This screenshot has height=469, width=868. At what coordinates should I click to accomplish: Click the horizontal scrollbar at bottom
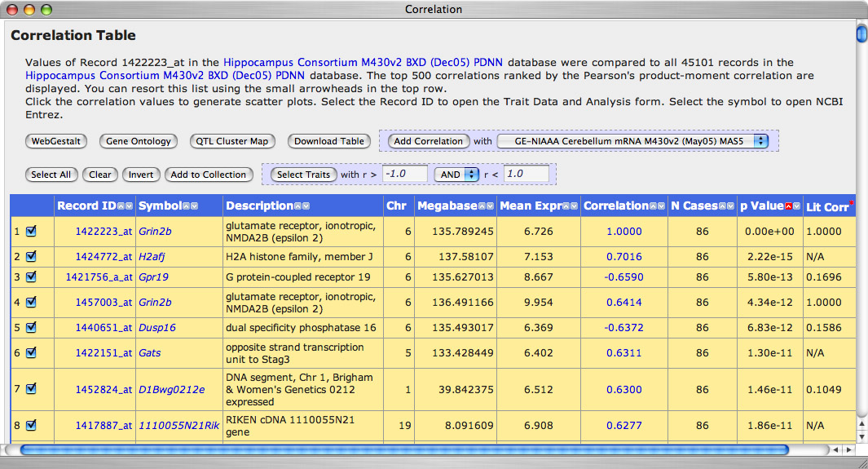click(x=403, y=449)
